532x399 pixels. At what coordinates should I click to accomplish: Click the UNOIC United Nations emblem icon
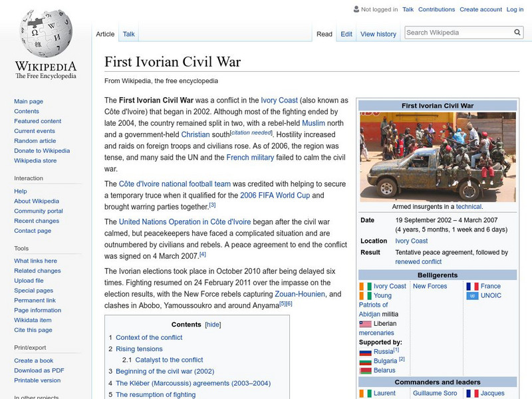tap(473, 295)
